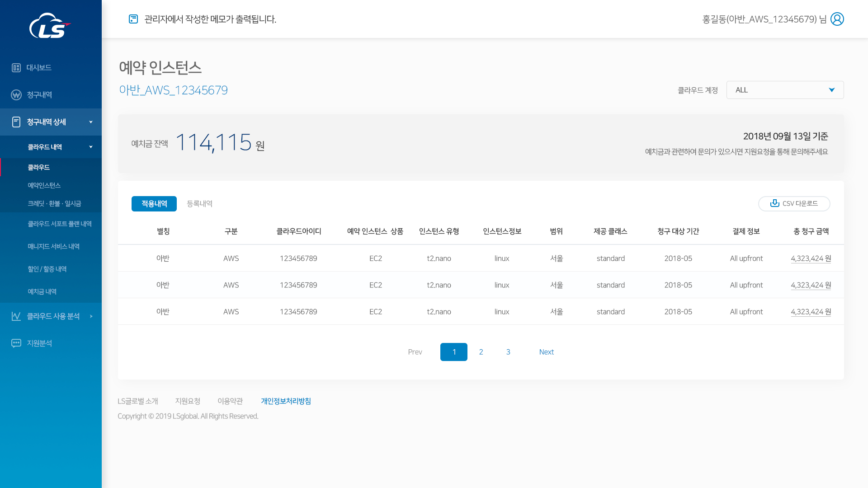Click the memo icon in the top bar
The width and height of the screenshot is (868, 488).
coord(133,19)
